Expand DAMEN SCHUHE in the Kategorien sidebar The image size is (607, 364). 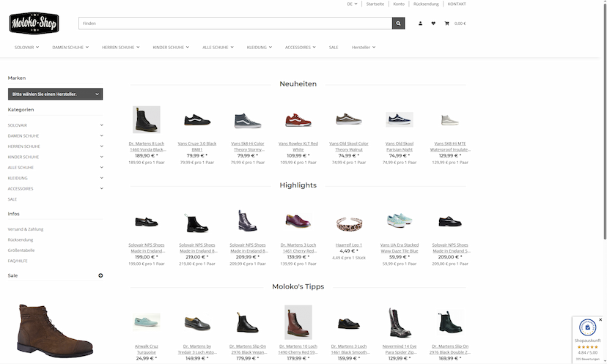[x=101, y=135]
